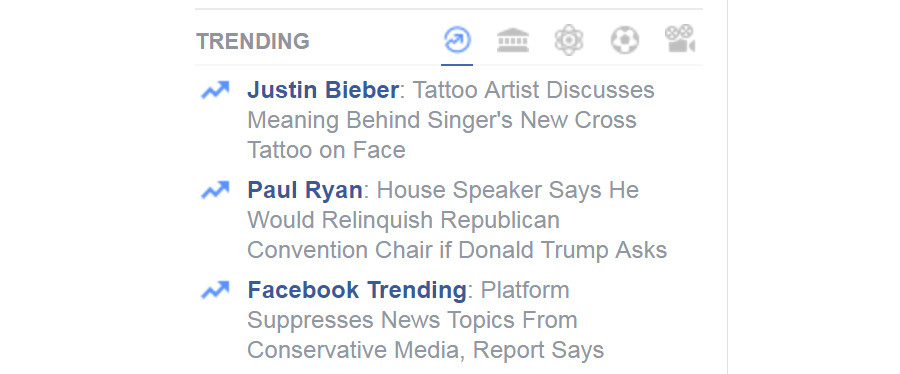900x374 pixels.
Task: Show Sports trends via soccer ball icon
Action: (624, 41)
